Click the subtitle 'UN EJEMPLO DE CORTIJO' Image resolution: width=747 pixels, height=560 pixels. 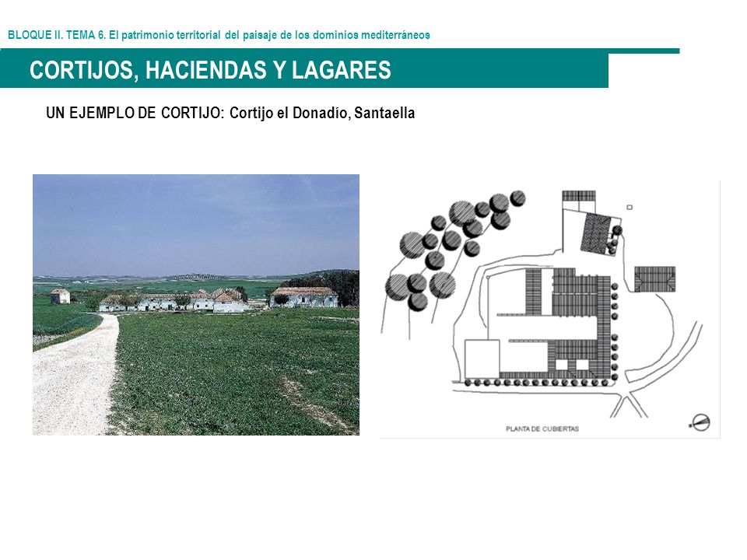click(135, 114)
